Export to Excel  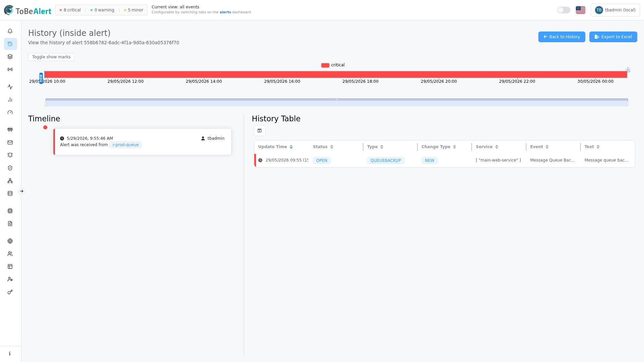point(613,37)
